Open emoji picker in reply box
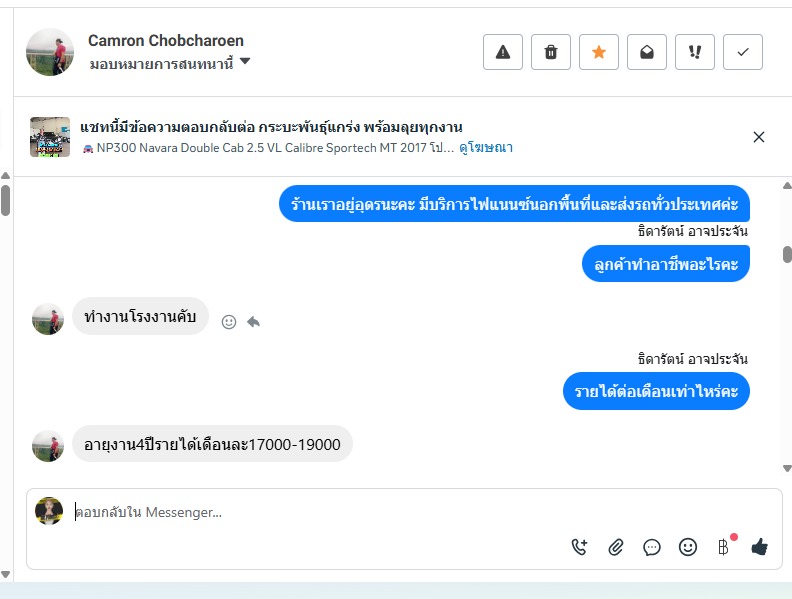This screenshot has height=599, width=792. (x=688, y=547)
